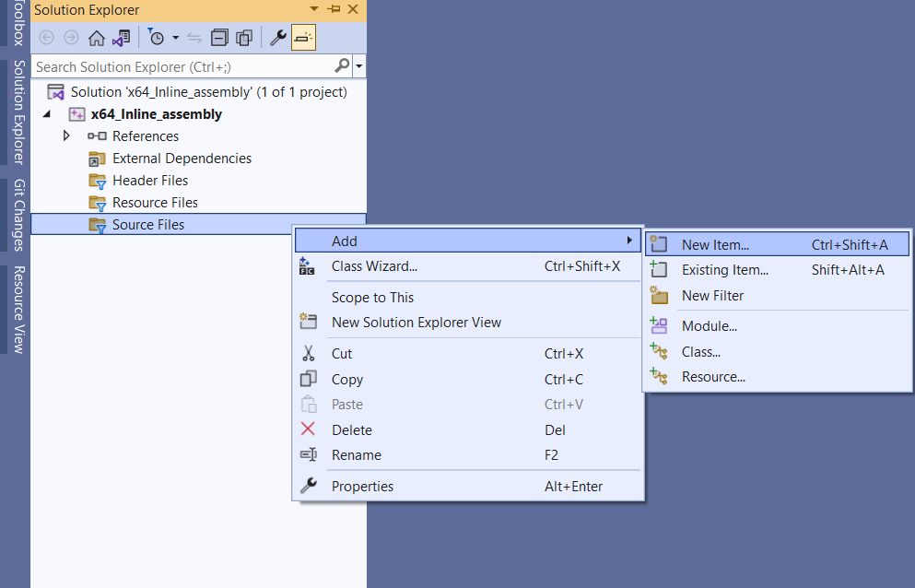Expand the References node
The image size is (915, 588).
pos(65,135)
